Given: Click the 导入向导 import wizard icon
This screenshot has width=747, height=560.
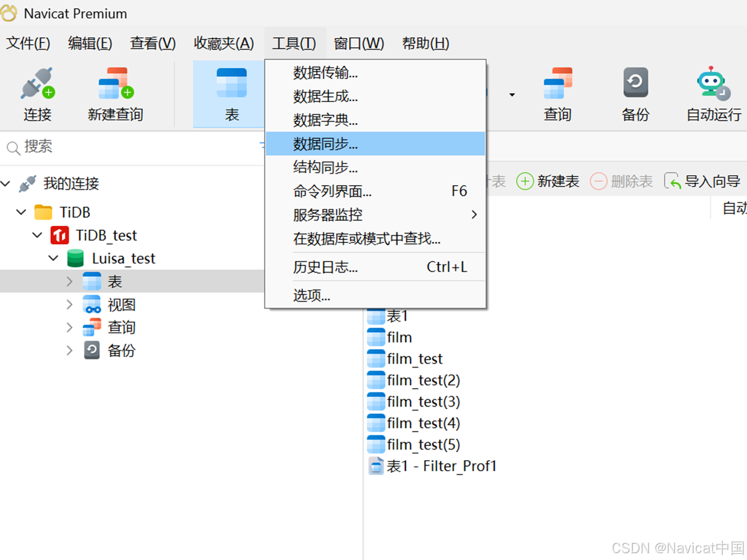Looking at the screenshot, I should 672,181.
